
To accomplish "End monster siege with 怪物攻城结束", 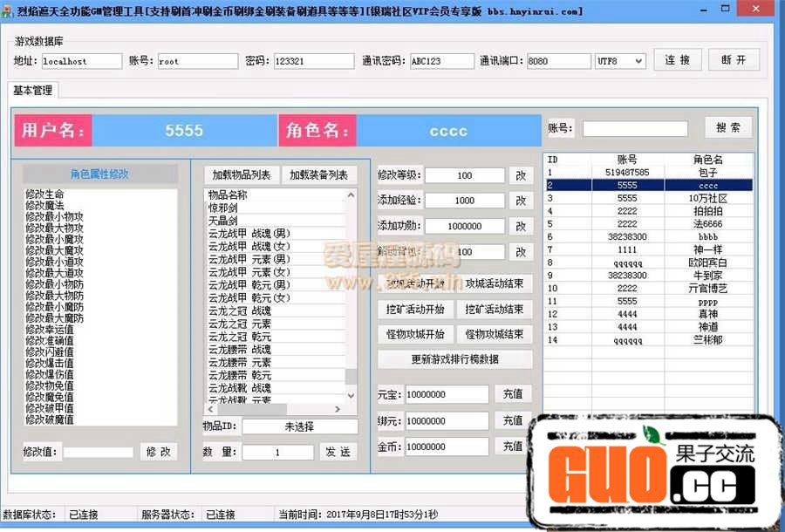I will 495,335.
